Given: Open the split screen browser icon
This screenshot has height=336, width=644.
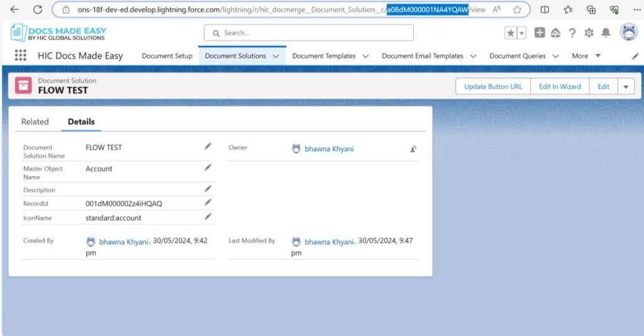Looking at the screenshot, I should (545, 9).
